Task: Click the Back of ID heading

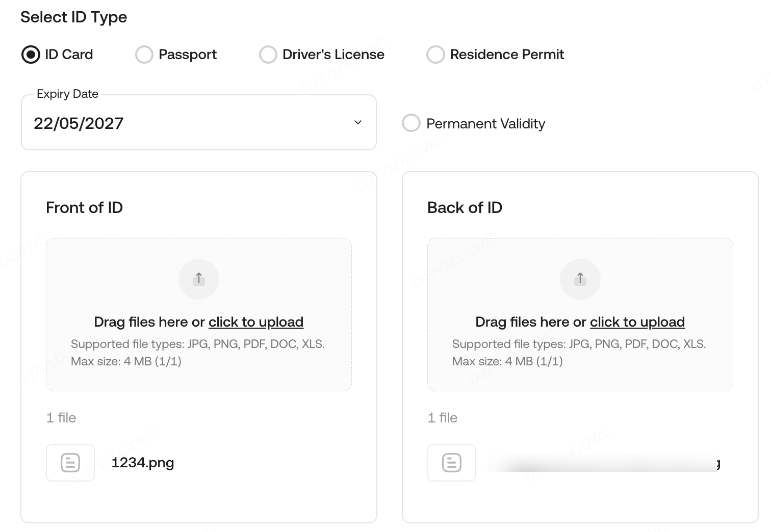Action: point(465,207)
